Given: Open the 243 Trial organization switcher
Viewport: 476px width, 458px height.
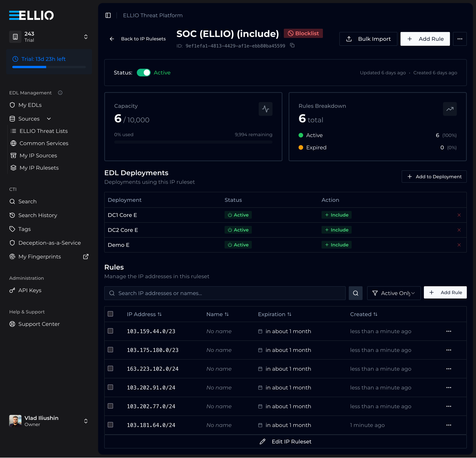Looking at the screenshot, I should tap(49, 37).
